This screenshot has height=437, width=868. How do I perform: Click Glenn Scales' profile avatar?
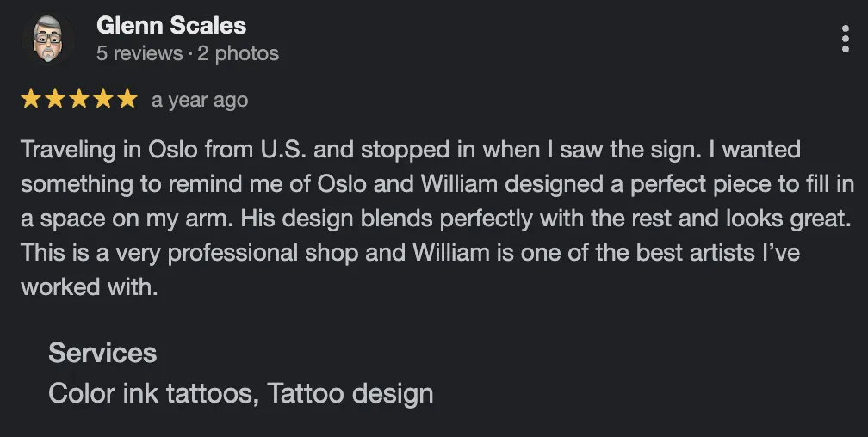click(47, 39)
